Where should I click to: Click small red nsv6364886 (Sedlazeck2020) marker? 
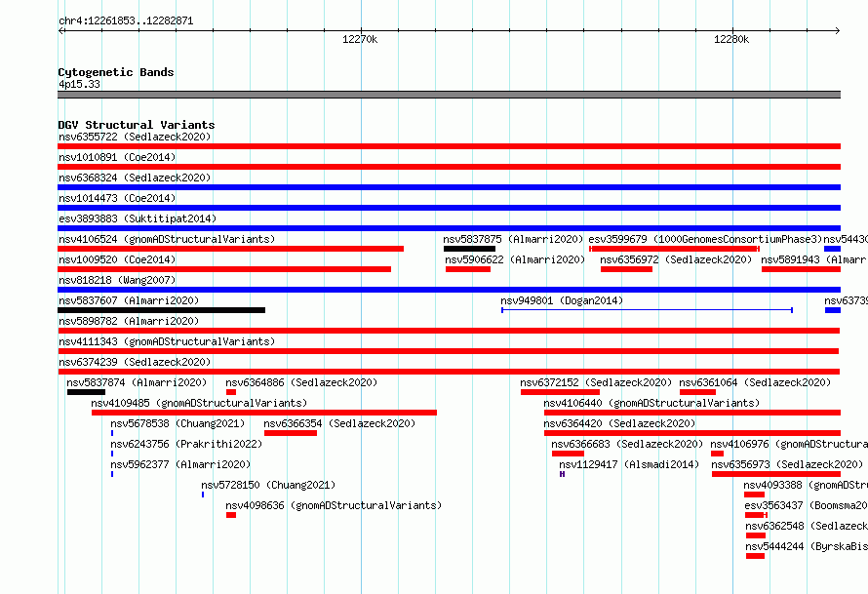point(231,392)
